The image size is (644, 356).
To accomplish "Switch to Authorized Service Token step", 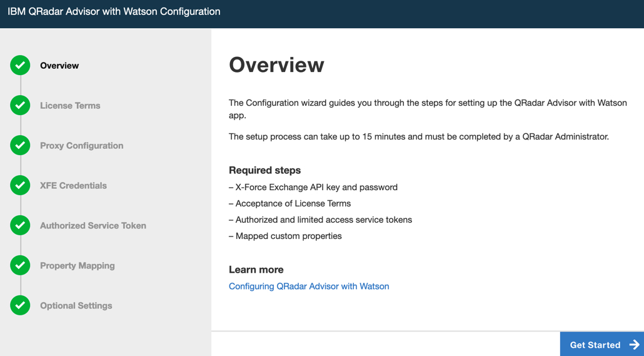I will coord(93,226).
